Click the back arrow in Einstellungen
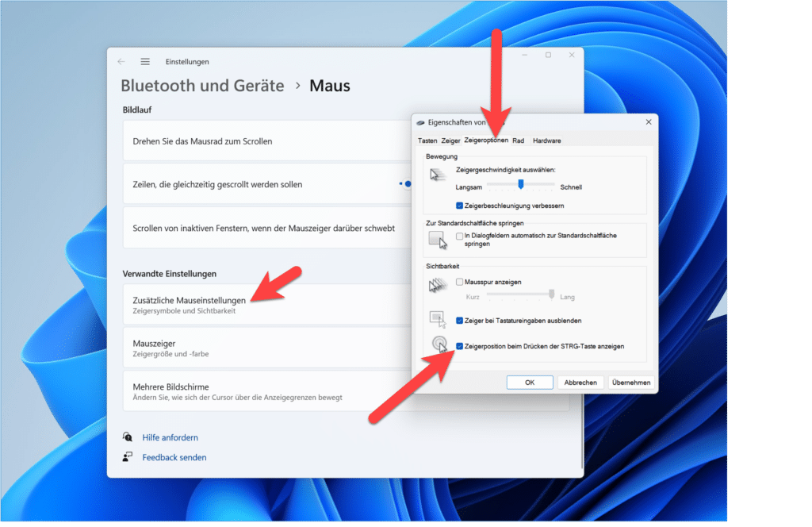 (x=121, y=61)
